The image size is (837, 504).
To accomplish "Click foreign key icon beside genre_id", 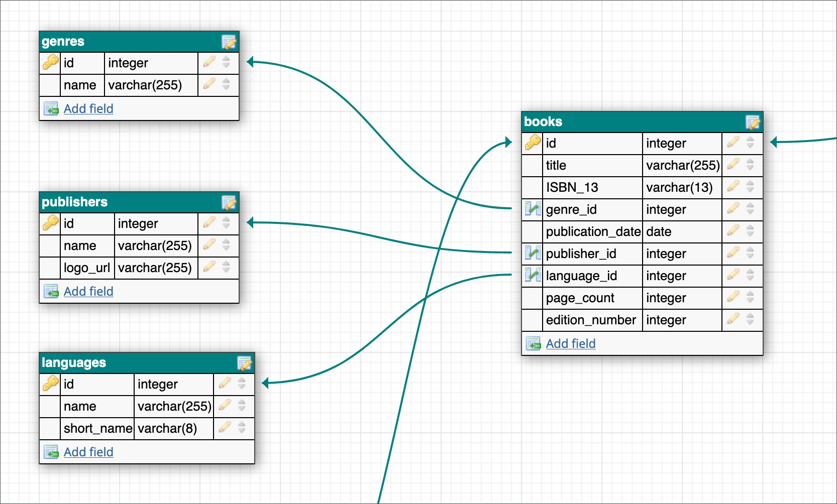I will point(533,208).
